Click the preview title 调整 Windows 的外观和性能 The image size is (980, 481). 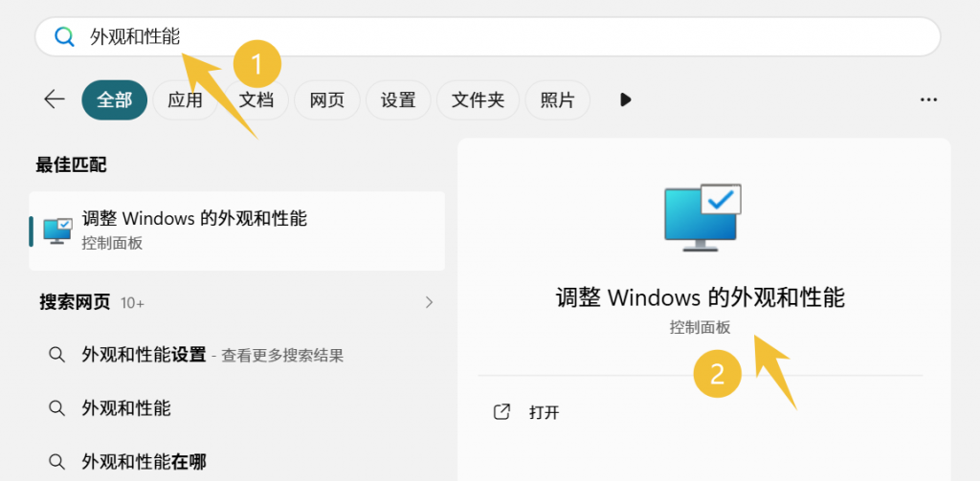pyautogui.click(x=701, y=297)
